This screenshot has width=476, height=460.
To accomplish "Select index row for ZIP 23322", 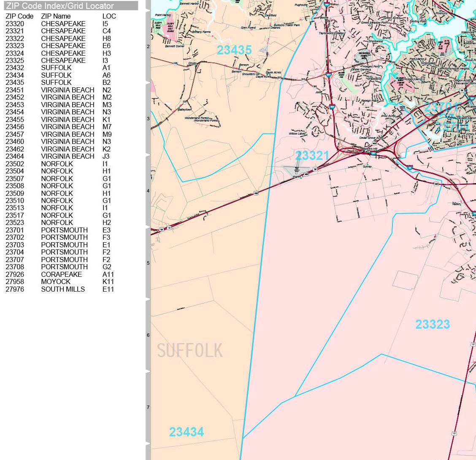I will (x=61, y=38).
